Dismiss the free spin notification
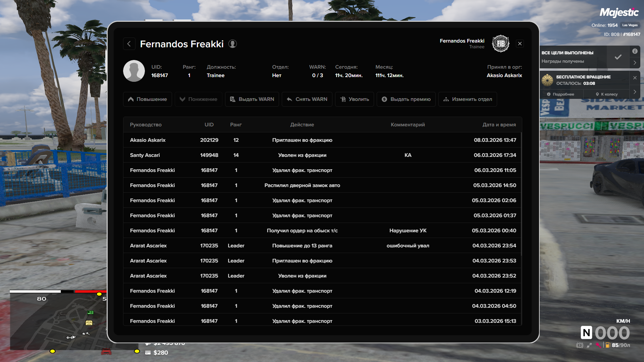The image size is (644, 362). click(x=635, y=78)
